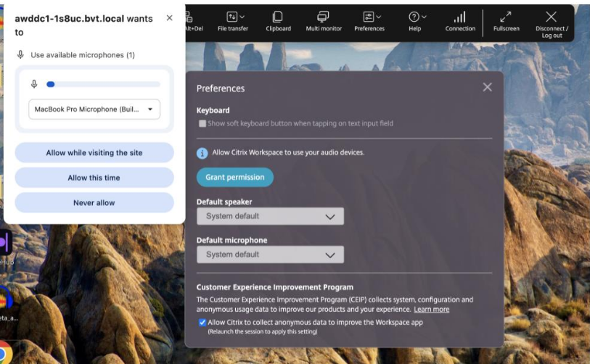View Connection strength details
This screenshot has width=590, height=364.
460,21
